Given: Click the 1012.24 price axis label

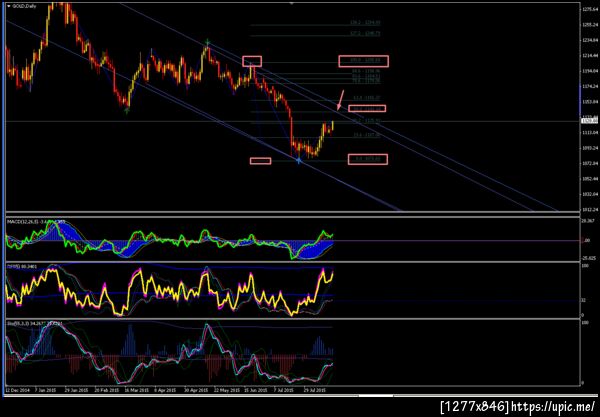Looking at the screenshot, I should coord(590,210).
